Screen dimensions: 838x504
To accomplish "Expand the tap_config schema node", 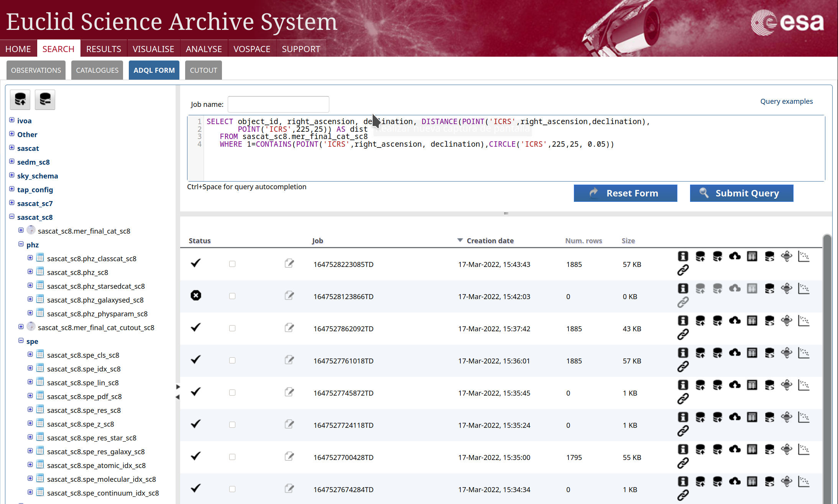I will pos(12,189).
